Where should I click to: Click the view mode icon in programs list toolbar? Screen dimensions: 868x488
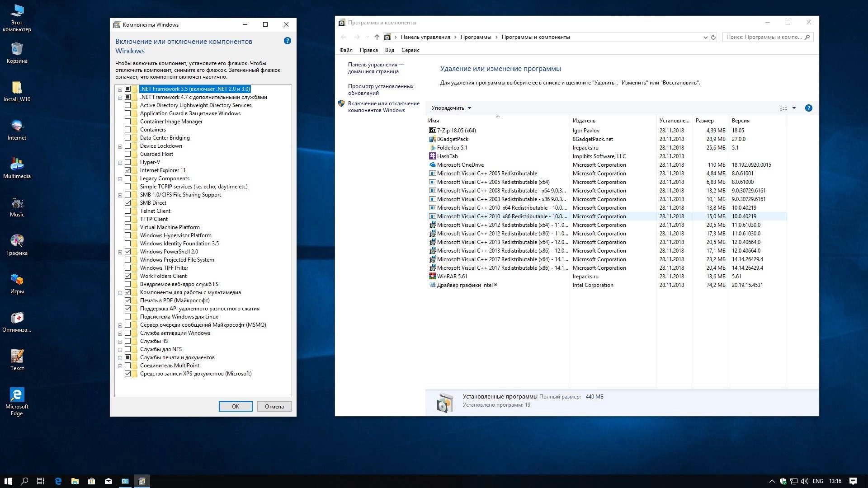click(x=783, y=108)
